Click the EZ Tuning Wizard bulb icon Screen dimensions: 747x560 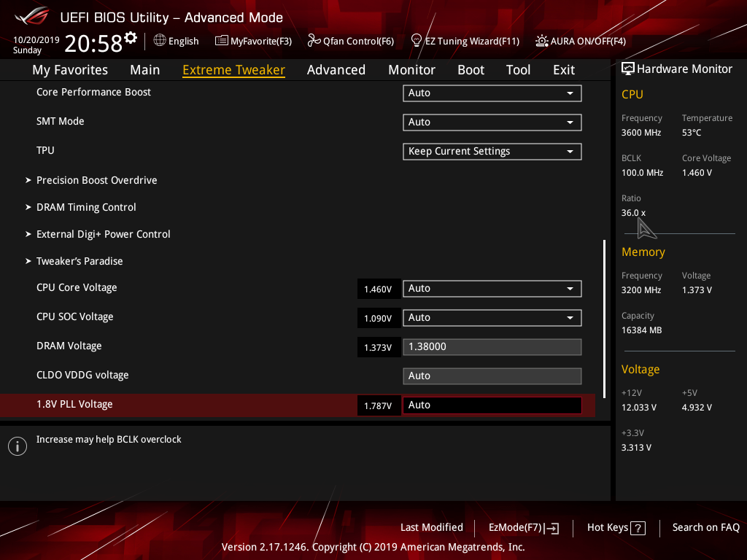(416, 41)
